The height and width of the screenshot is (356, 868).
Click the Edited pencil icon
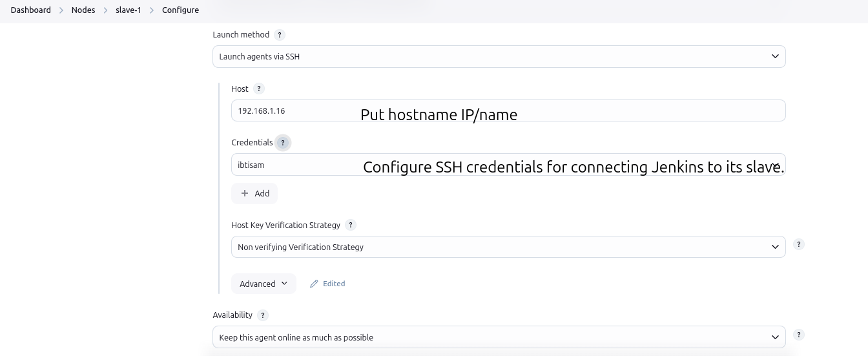tap(315, 284)
